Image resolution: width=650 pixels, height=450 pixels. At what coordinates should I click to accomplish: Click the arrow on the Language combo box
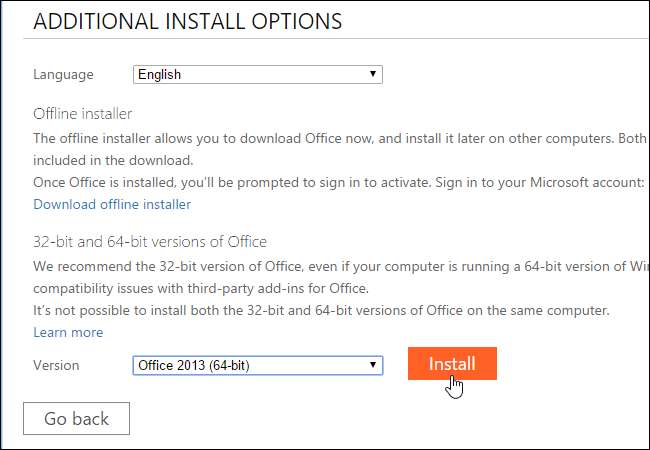tap(373, 74)
